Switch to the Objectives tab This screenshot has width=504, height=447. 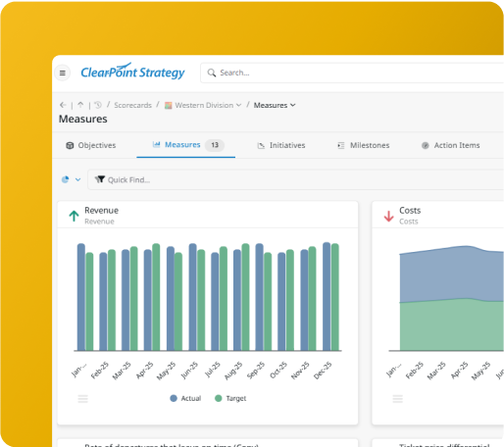(91, 145)
